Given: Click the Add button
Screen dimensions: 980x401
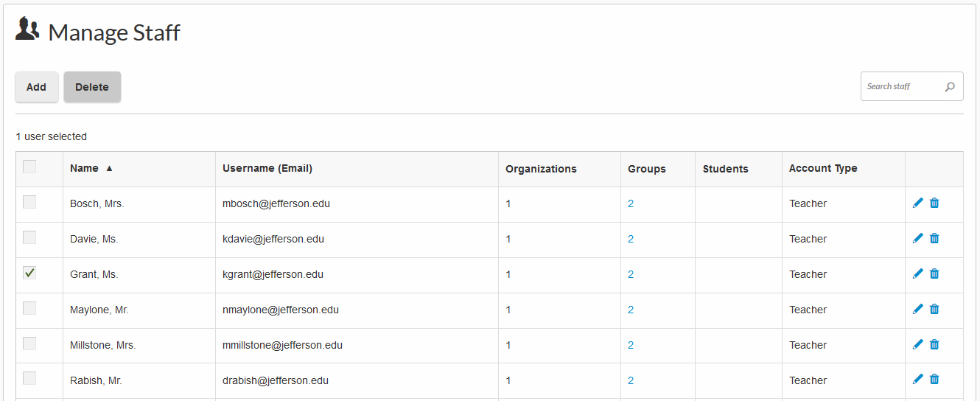Looking at the screenshot, I should click(36, 87).
